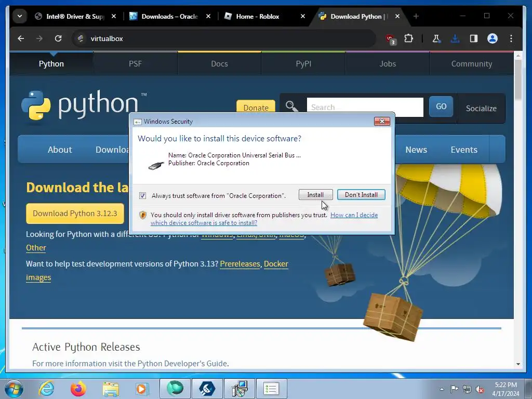Open the Socialize menu

pyautogui.click(x=481, y=108)
